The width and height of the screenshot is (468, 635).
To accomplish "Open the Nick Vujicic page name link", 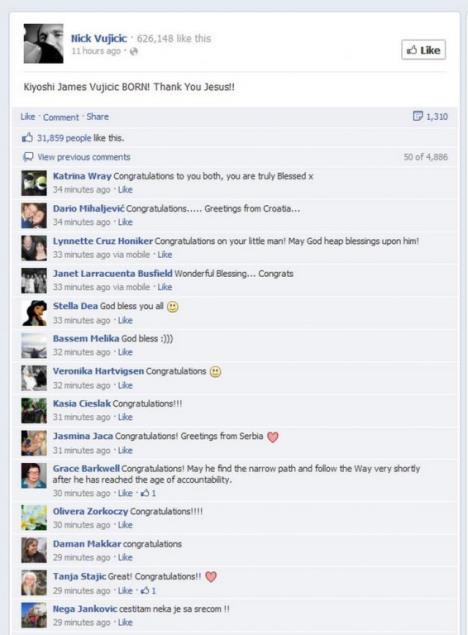I will point(99,38).
